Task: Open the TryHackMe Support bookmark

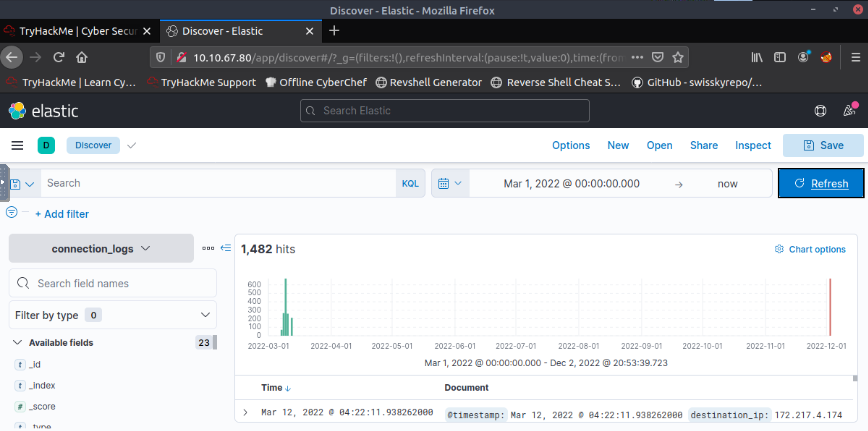Action: (201, 82)
